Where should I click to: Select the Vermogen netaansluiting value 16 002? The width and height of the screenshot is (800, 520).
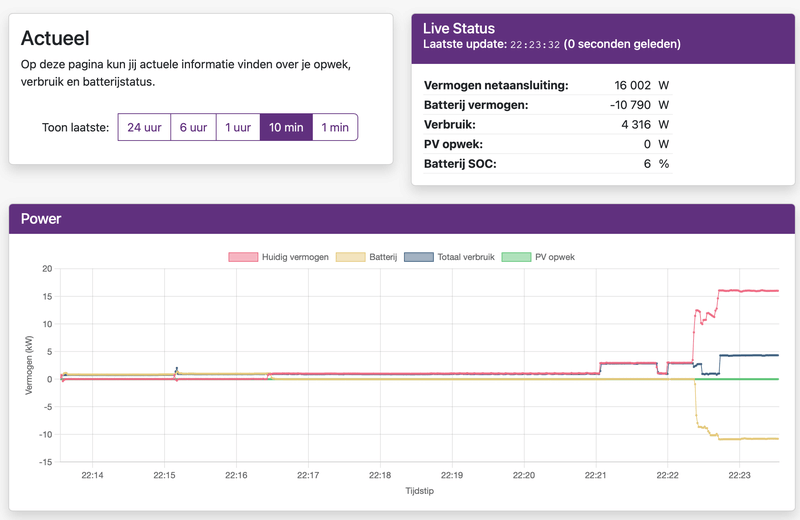(x=632, y=86)
